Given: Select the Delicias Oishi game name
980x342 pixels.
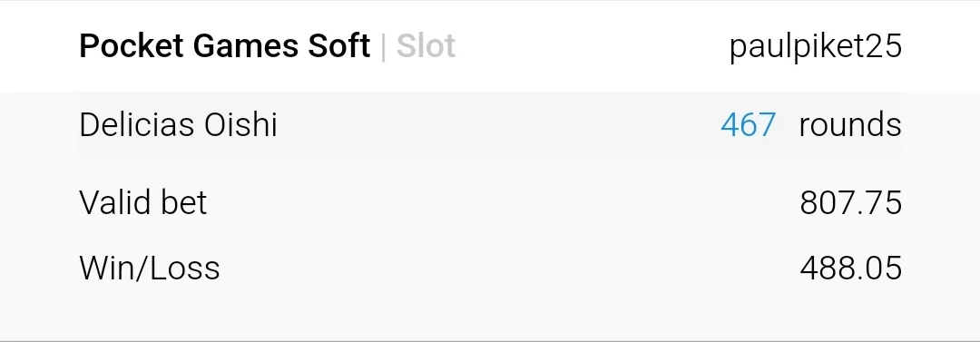Looking at the screenshot, I should (178, 124).
